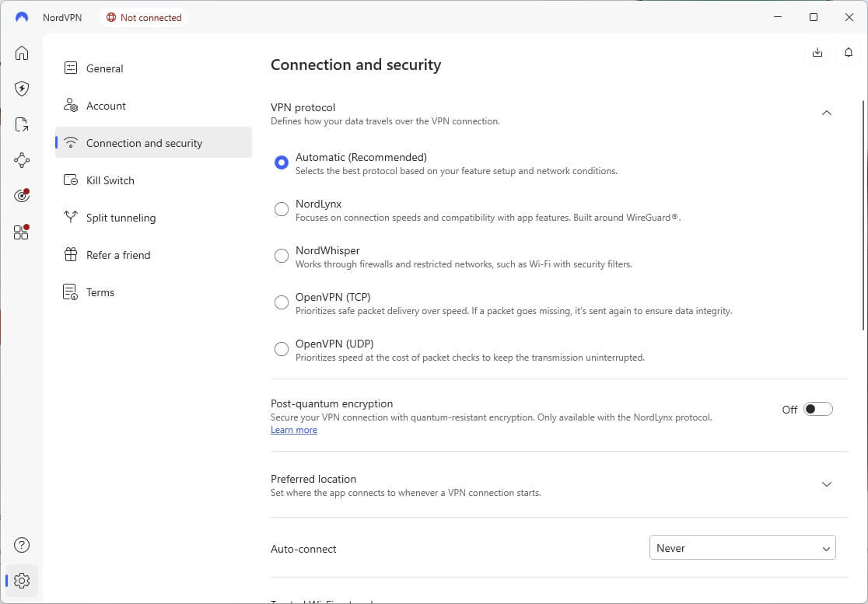Switch to the Kill Switch settings tab
868x604 pixels.
[110, 180]
